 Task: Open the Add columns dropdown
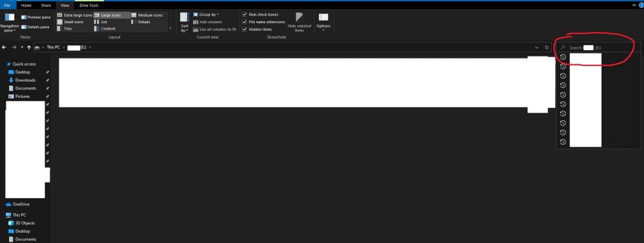(209, 22)
